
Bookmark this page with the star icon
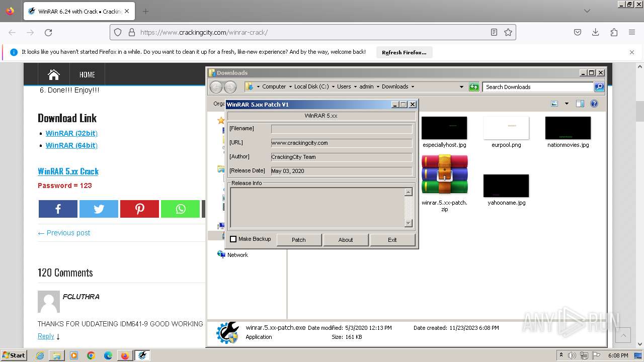(x=508, y=32)
